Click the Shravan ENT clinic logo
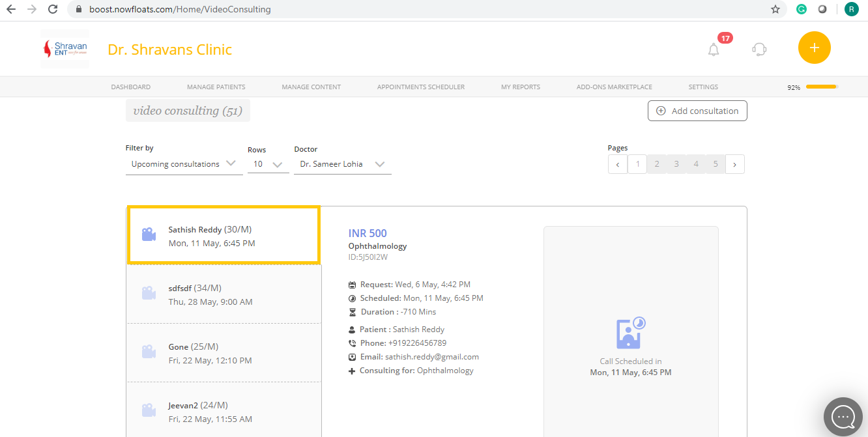Screen dimensions: 868x437 (65, 48)
